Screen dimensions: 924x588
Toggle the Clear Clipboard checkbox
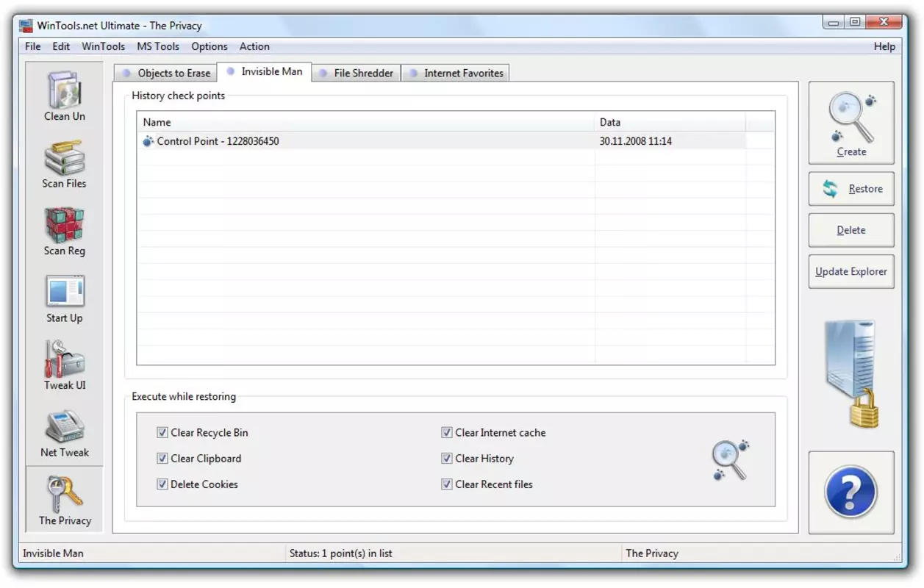(x=162, y=459)
